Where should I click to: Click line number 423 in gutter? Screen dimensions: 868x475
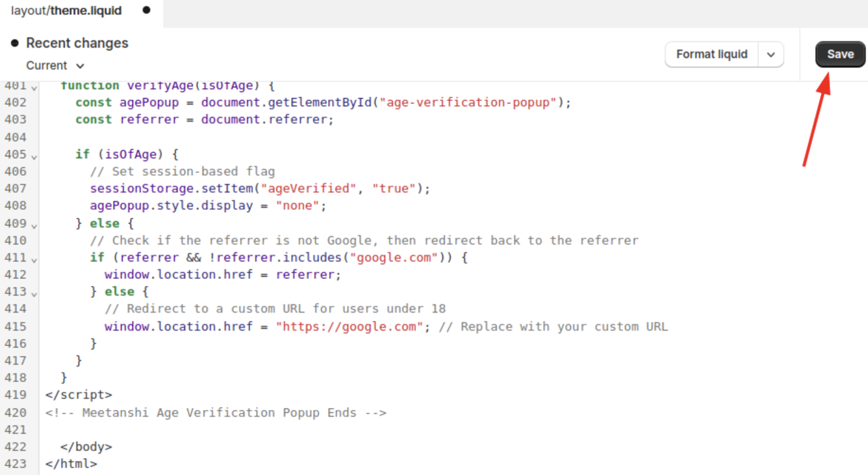(x=15, y=464)
